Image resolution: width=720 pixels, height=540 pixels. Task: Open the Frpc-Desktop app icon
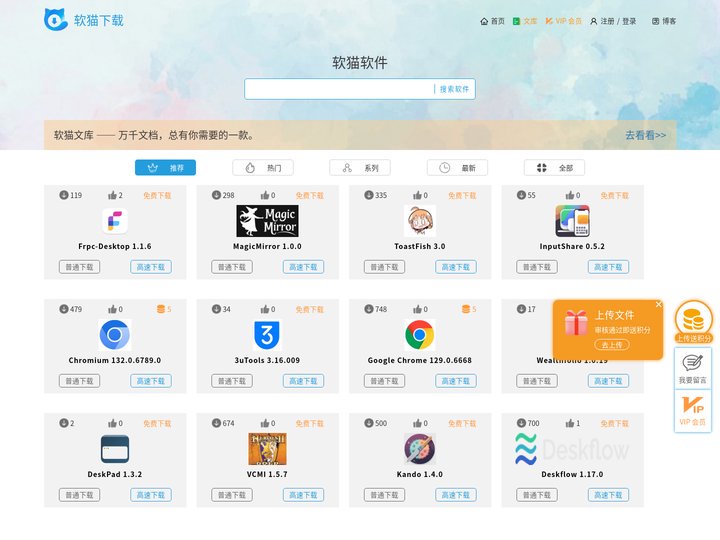(115, 221)
